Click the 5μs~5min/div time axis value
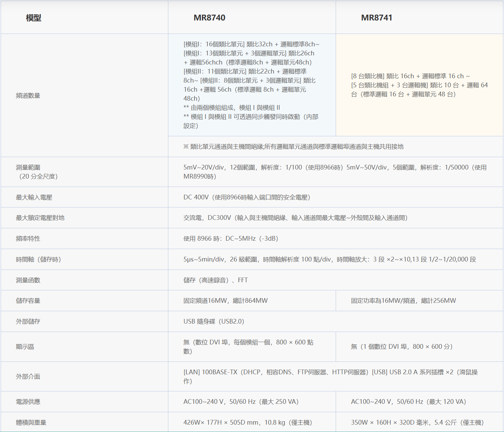This screenshot has width=504, height=432. [x=330, y=259]
